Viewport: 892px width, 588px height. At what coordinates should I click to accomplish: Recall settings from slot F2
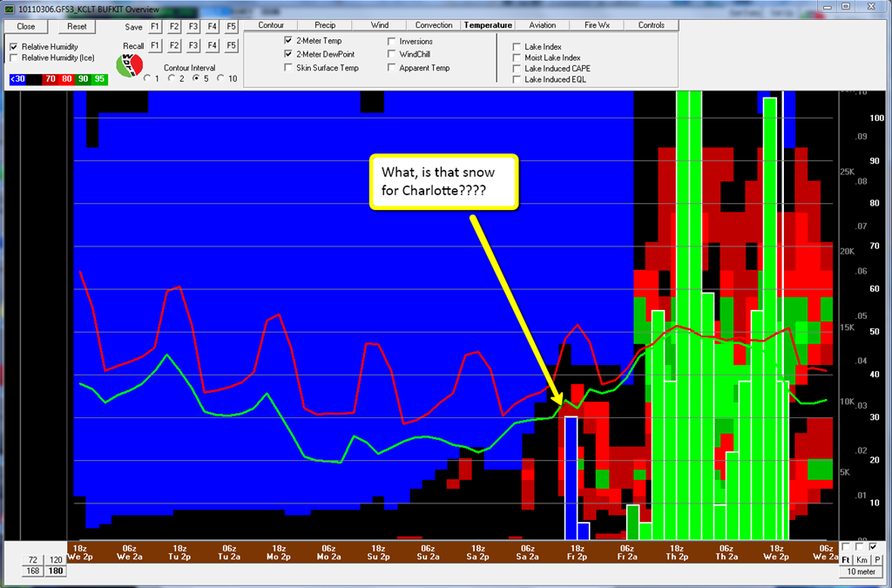pos(174,45)
